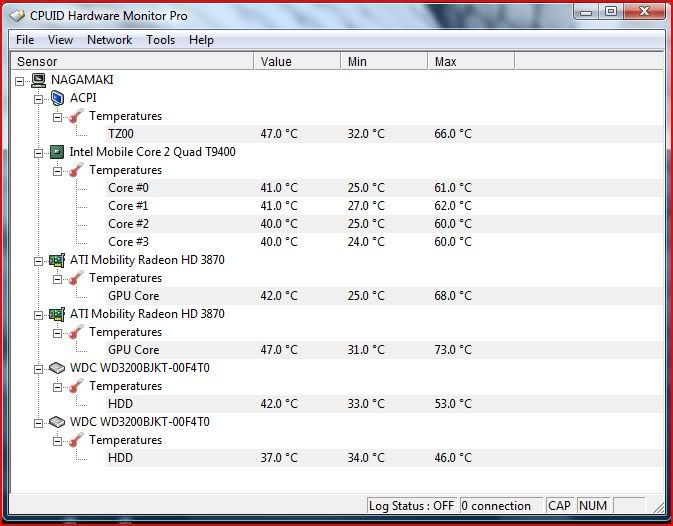Open the View menu
The width and height of the screenshot is (673, 526).
coord(60,40)
